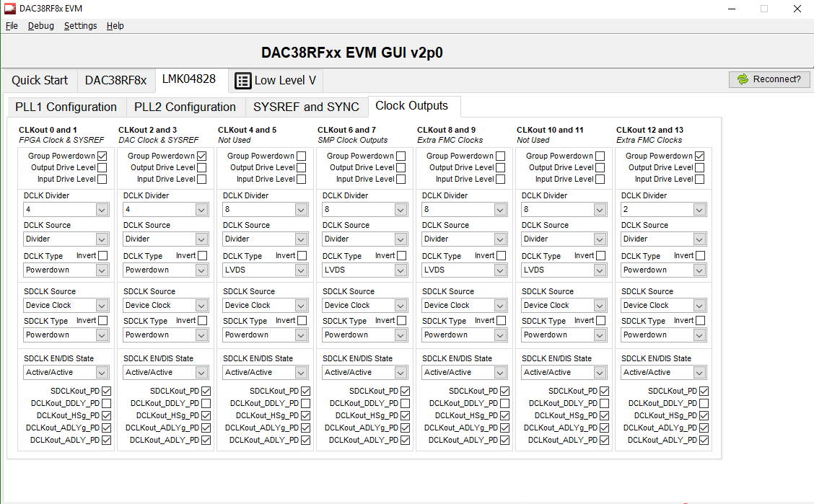The width and height of the screenshot is (814, 504).
Task: Open the SYSREF and SYNC tab
Action: click(306, 107)
